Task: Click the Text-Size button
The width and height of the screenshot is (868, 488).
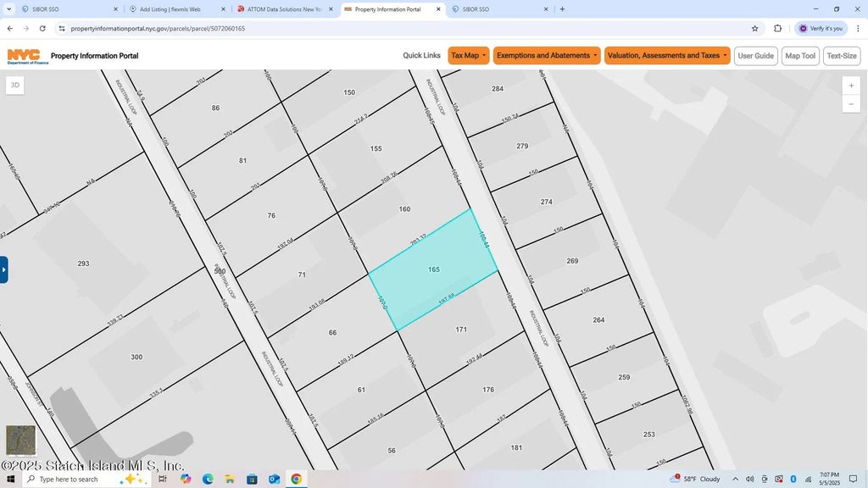Action: coord(841,56)
